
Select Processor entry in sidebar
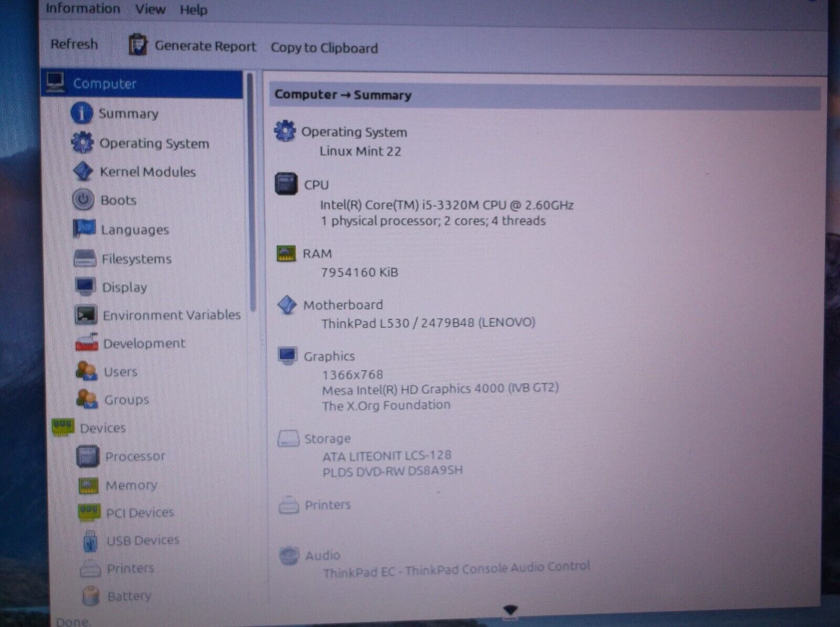[x=135, y=456]
